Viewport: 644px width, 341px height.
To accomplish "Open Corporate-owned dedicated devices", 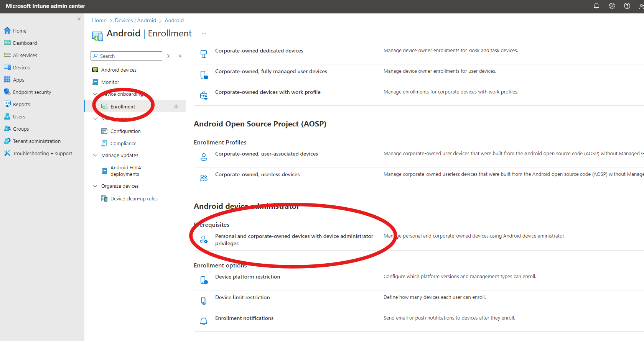I will pyautogui.click(x=259, y=51).
